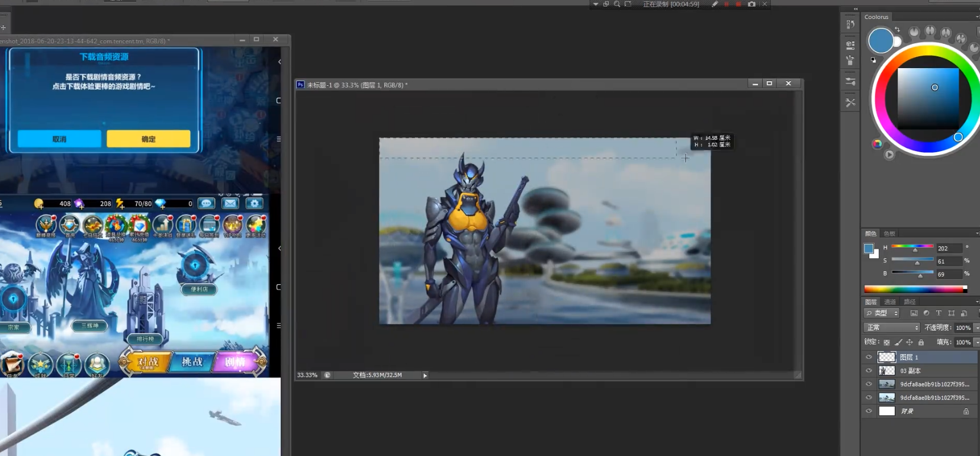Toggle lock transparent pixels

(x=886, y=342)
